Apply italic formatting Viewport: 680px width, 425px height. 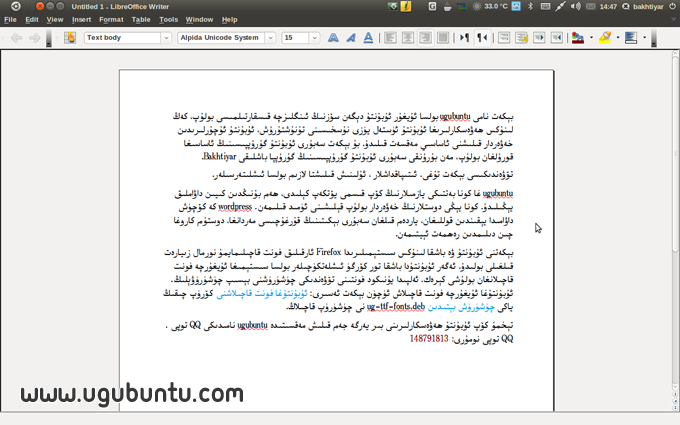[x=351, y=38]
